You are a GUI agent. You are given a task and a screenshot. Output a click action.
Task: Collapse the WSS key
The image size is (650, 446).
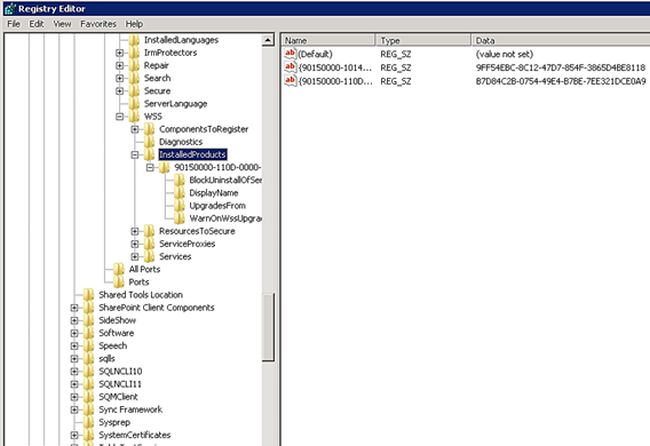point(119,116)
